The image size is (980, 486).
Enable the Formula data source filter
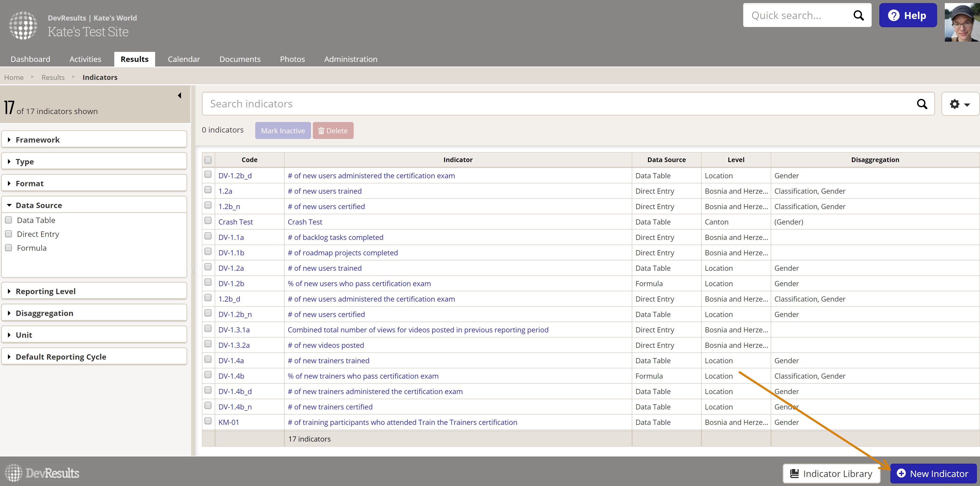click(9, 248)
